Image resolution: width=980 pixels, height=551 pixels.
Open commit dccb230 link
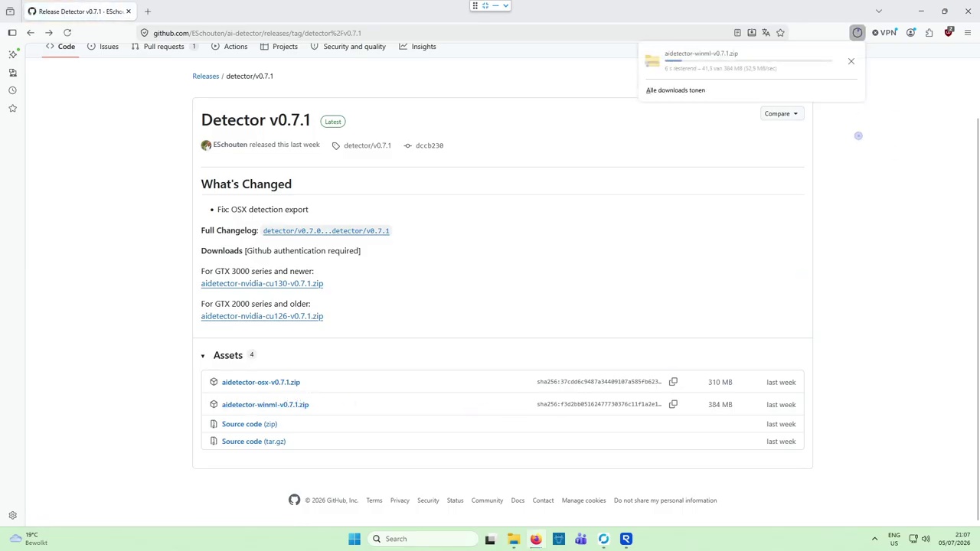429,145
